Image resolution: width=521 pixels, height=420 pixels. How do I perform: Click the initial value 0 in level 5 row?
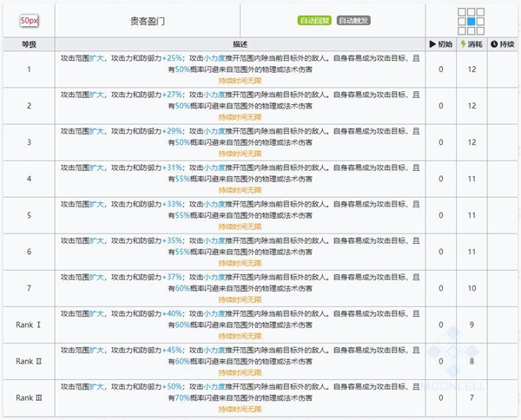(441, 215)
